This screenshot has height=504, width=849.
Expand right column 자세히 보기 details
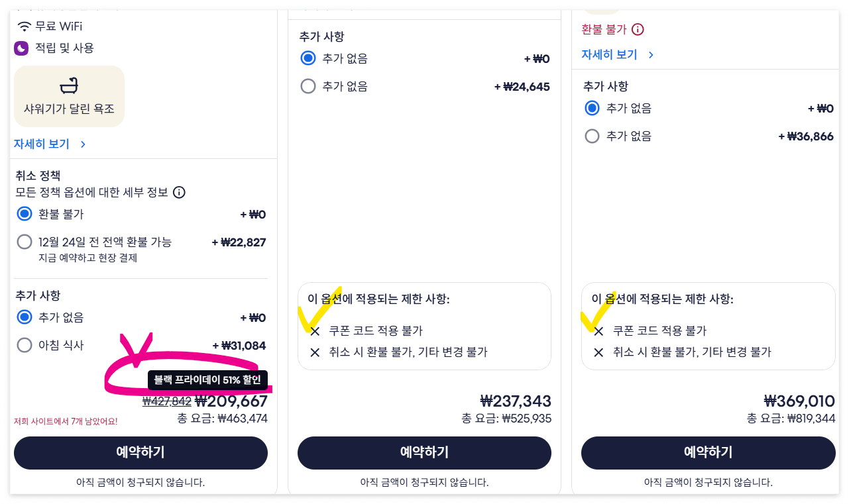pyautogui.click(x=610, y=54)
